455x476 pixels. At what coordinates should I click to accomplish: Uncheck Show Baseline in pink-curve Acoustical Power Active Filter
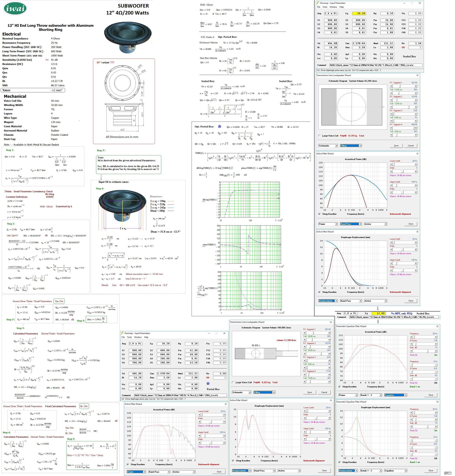coord(128,464)
